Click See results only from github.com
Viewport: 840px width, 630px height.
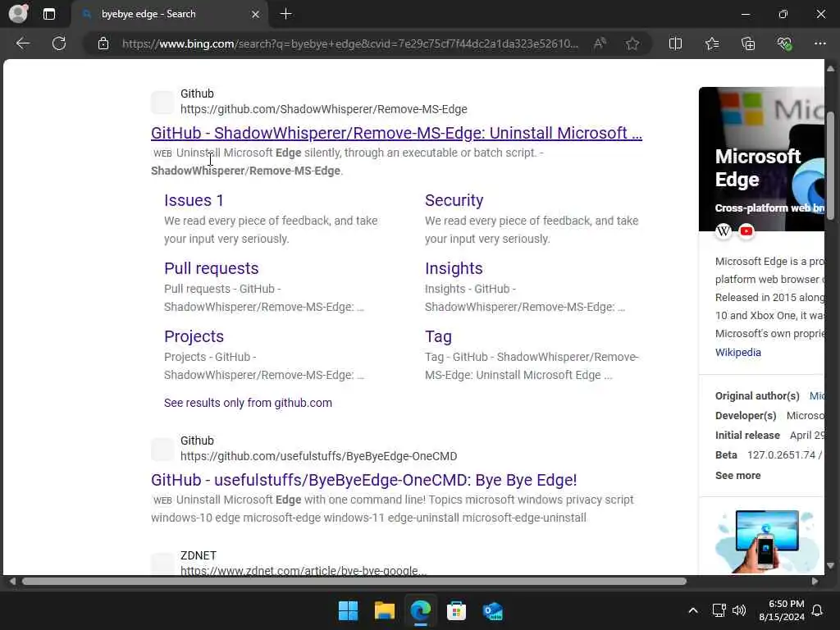coord(248,403)
